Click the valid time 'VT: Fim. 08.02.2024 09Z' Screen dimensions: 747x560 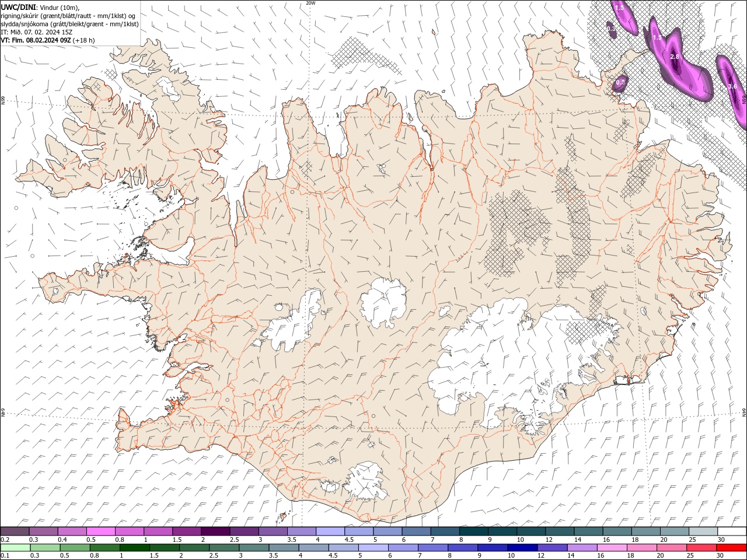pos(36,40)
